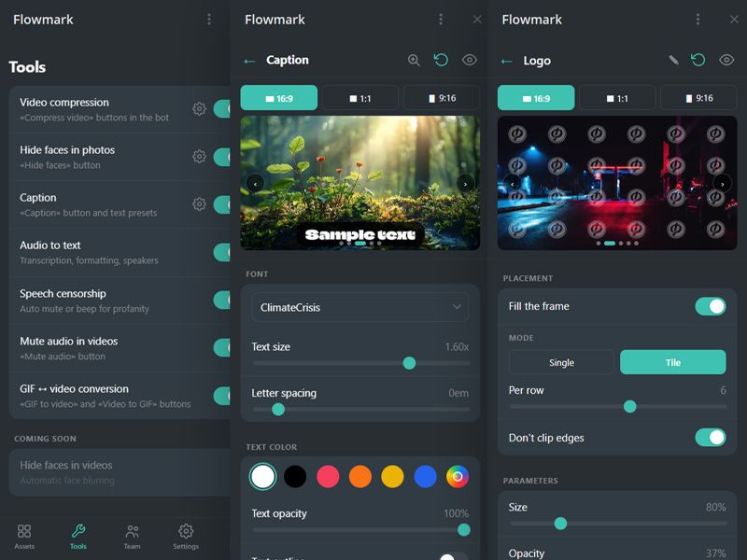Pick the yellow text color
Image resolution: width=747 pixels, height=560 pixels.
coord(392,476)
